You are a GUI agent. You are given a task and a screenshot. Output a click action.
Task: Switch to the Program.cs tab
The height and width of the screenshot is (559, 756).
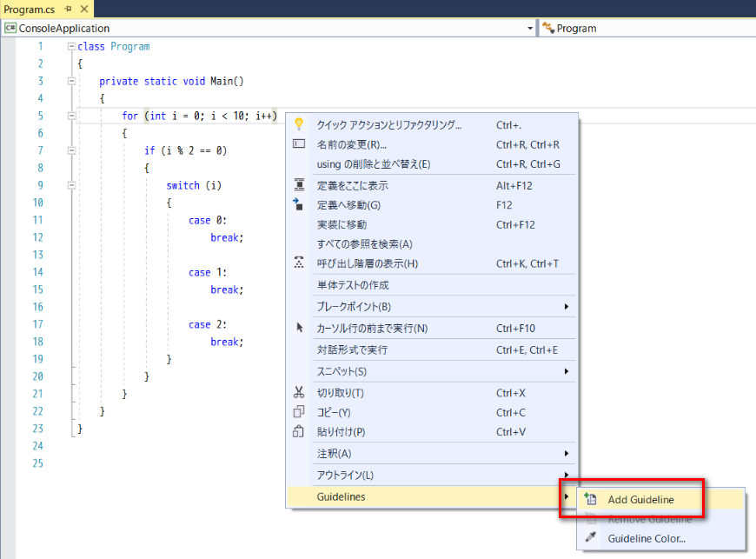(30, 10)
